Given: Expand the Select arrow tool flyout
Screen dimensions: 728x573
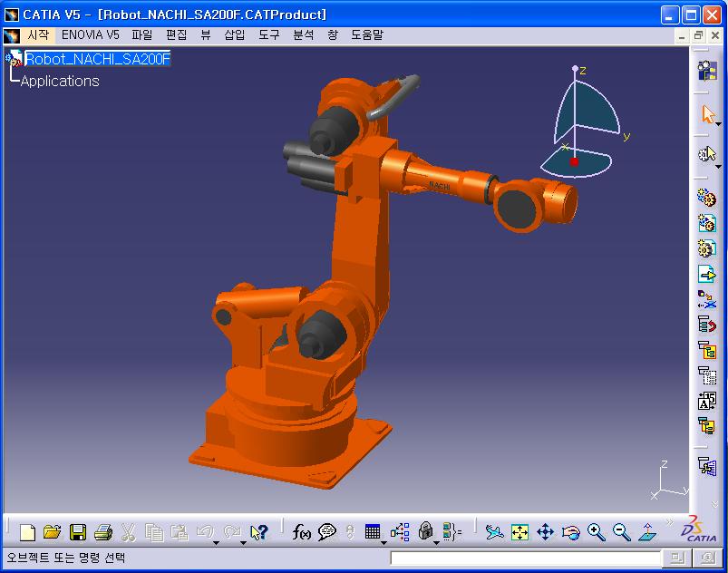Looking at the screenshot, I should point(718,123).
